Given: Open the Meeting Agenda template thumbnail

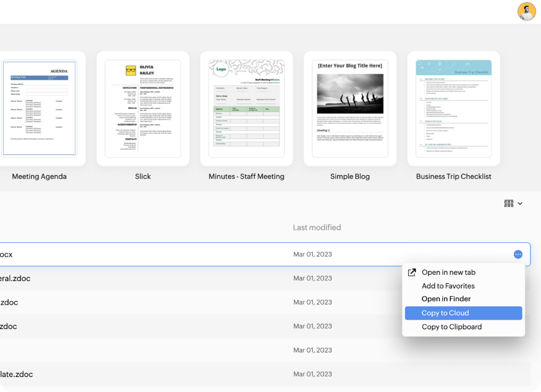Looking at the screenshot, I should (39, 108).
